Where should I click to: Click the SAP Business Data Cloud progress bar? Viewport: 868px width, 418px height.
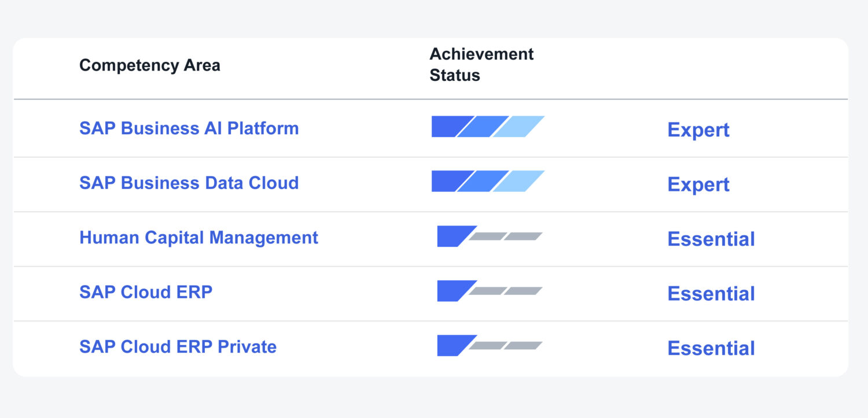[488, 181]
